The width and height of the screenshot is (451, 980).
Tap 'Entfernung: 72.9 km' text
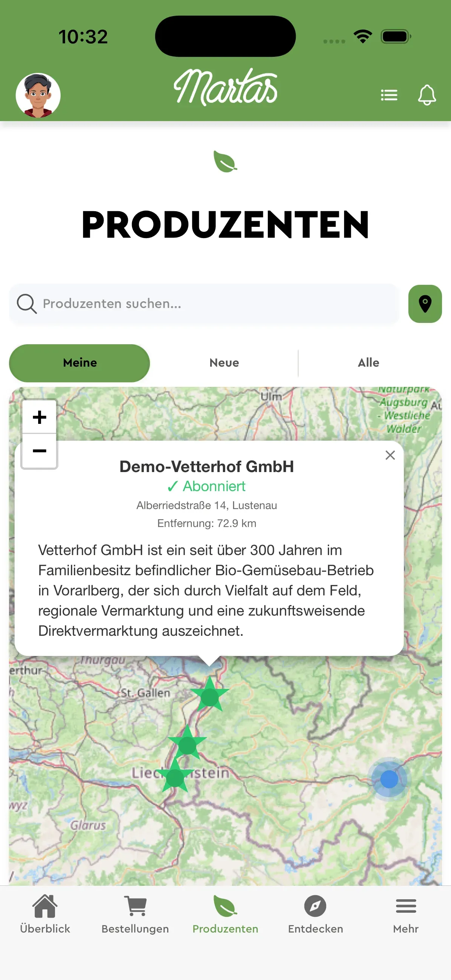coord(207,524)
